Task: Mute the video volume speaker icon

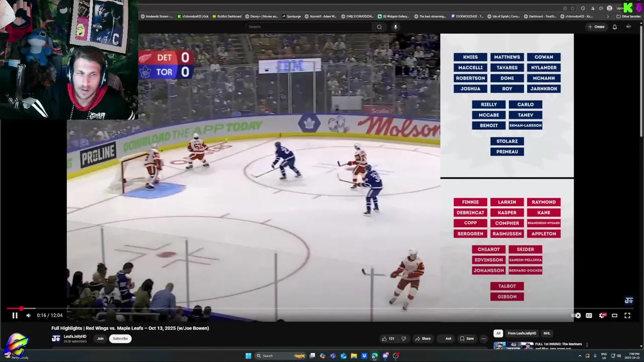Action: (28, 315)
